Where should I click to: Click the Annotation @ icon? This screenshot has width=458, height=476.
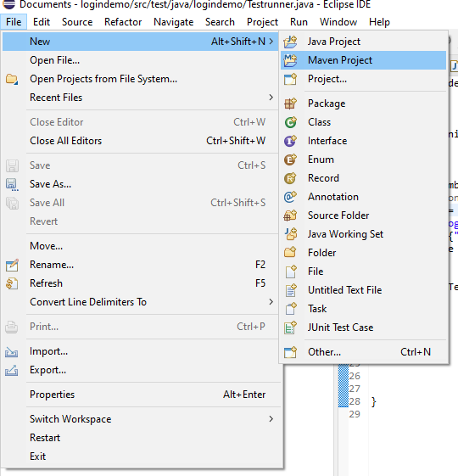[x=290, y=197]
